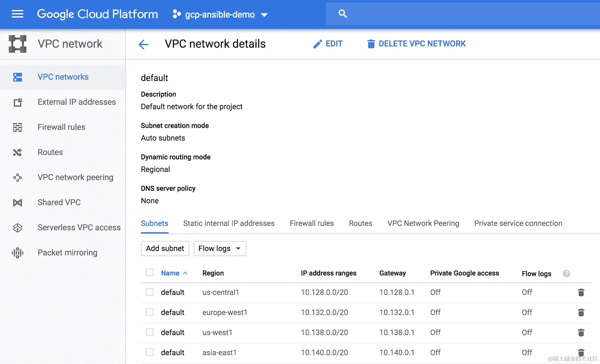Image resolution: width=600 pixels, height=364 pixels.
Task: Click the Google Cloud Platform logo text
Action: [97, 14]
